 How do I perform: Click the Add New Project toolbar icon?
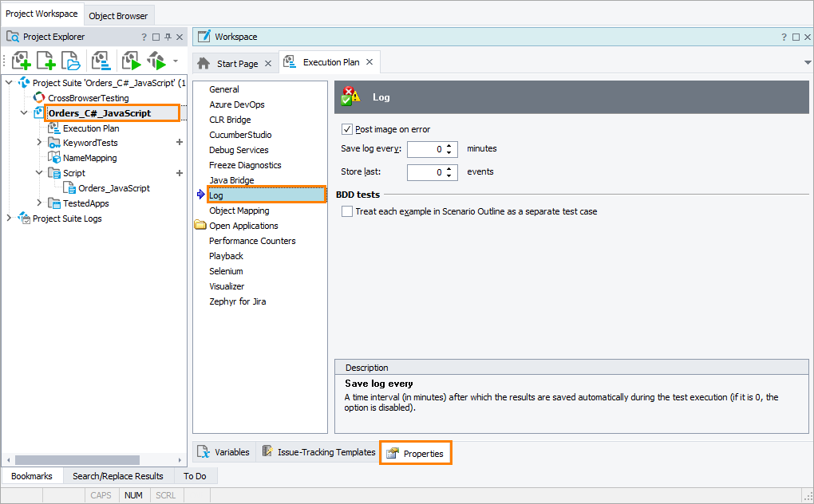click(x=21, y=61)
